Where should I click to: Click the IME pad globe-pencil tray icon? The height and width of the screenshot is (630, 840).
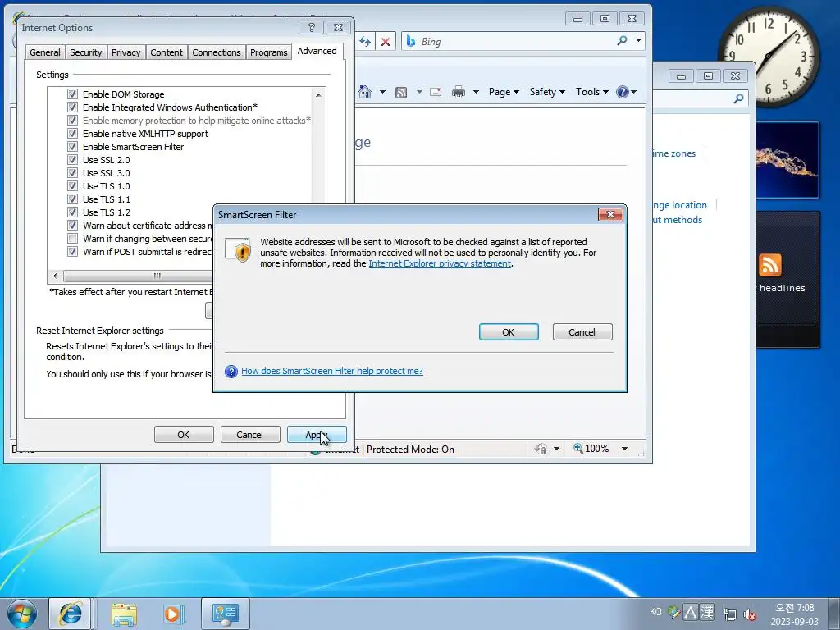674,612
